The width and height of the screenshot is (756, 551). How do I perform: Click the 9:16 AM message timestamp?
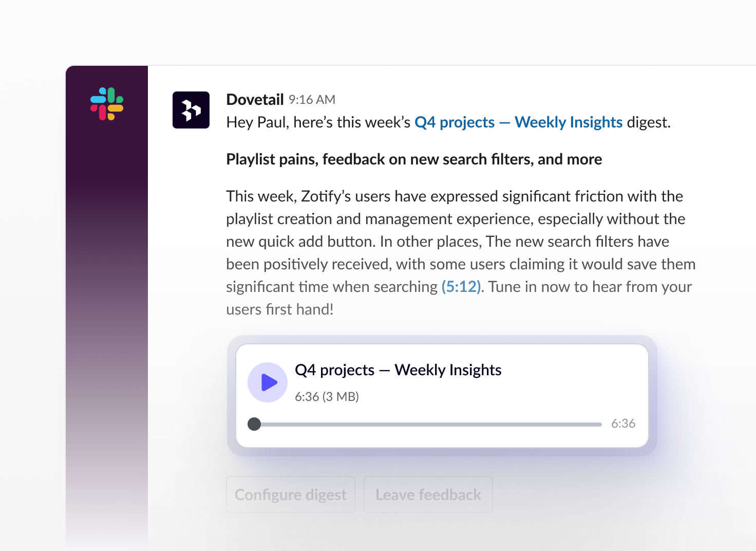312,100
